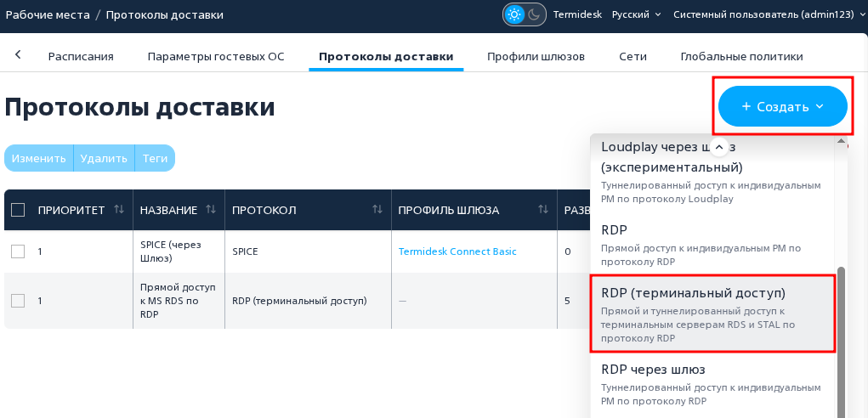Screen dimensions: 868x418
Task: Open Termidesk Connect Basic gateway profile link
Action: 457,251
